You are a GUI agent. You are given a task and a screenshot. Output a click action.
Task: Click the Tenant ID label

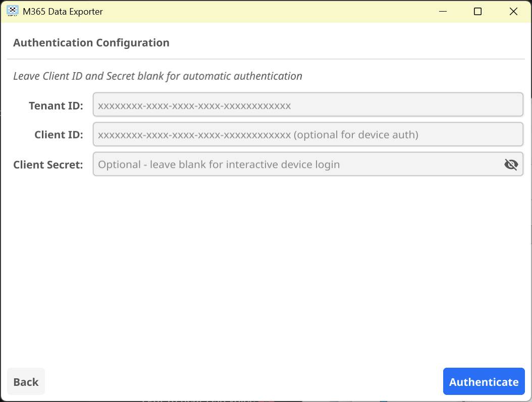point(56,105)
